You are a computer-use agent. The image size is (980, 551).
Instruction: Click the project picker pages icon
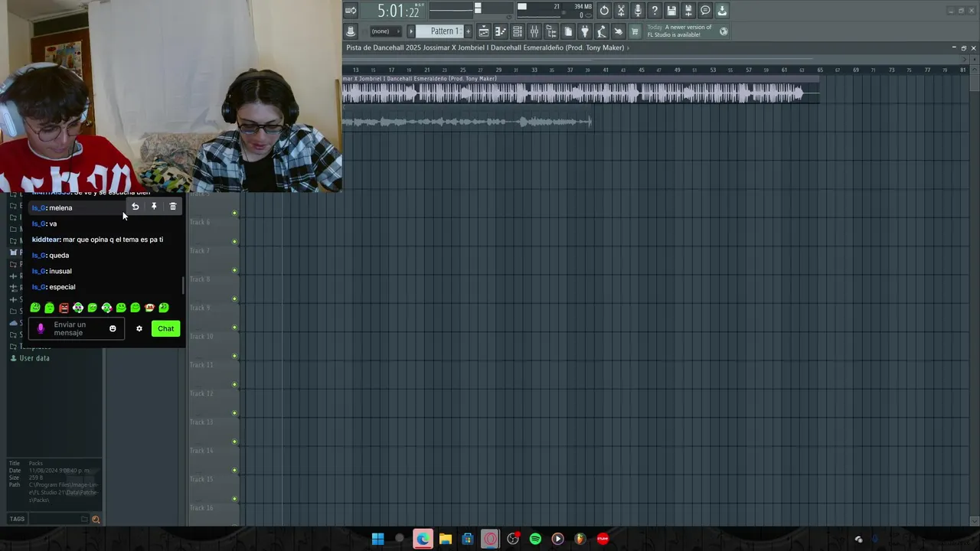(x=568, y=31)
